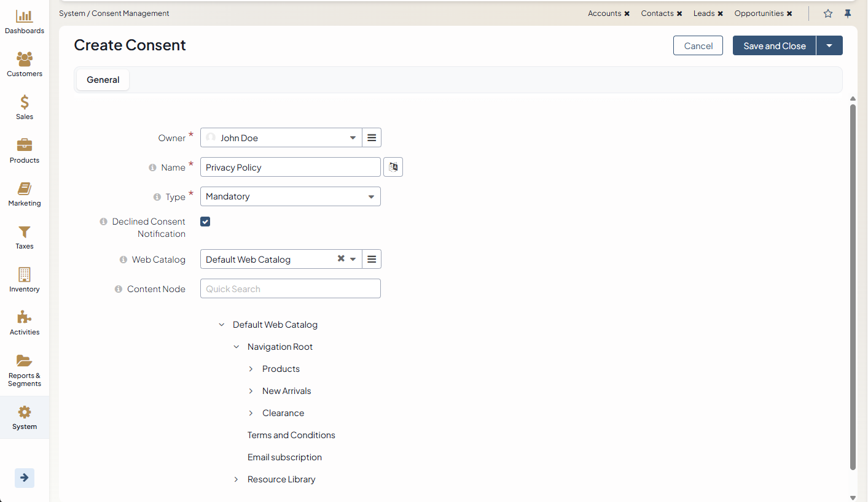Viewport: 868px width, 502px height.
Task: Select the General tab
Action: (103, 80)
